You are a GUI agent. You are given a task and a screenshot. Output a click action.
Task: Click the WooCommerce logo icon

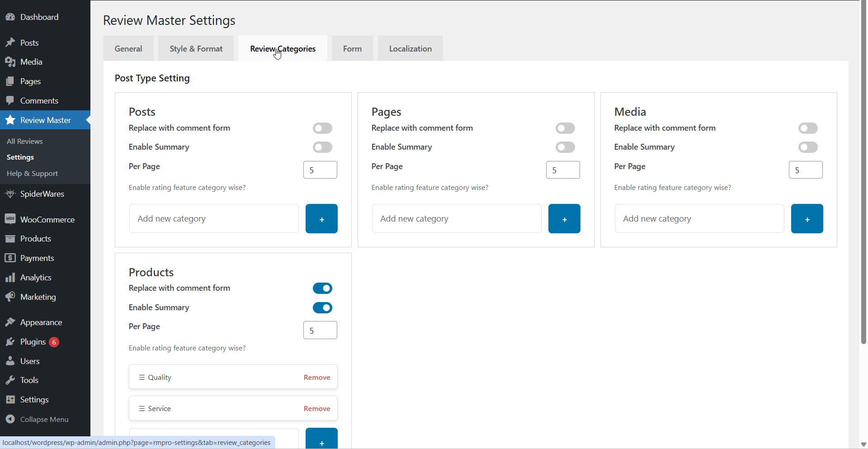[10, 219]
